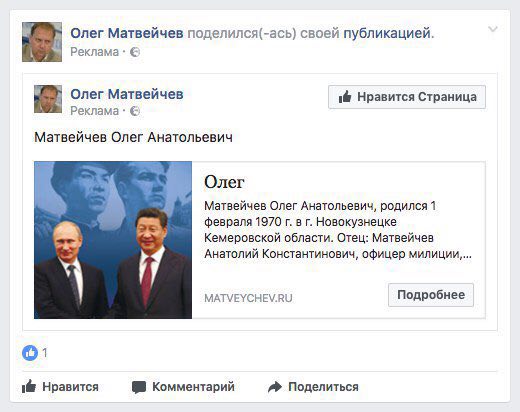The image size is (520, 412).
Task: Click the Комментарий action
Action: point(183,387)
